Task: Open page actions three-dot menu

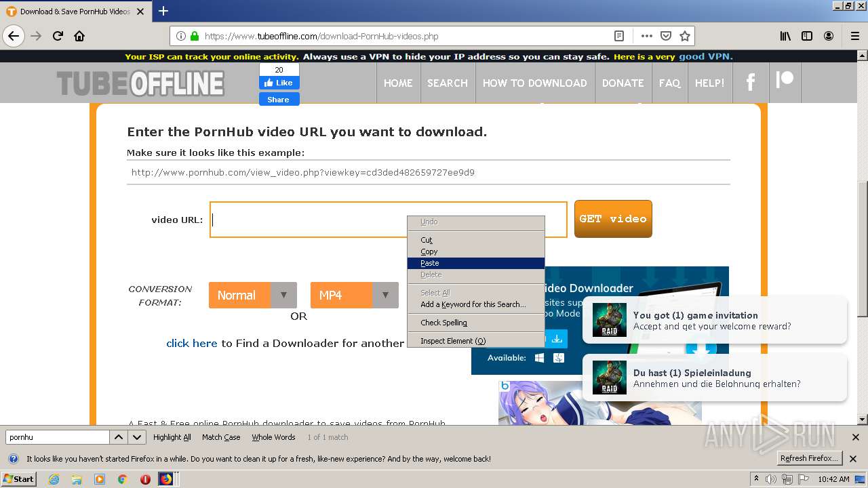Action: tap(646, 36)
